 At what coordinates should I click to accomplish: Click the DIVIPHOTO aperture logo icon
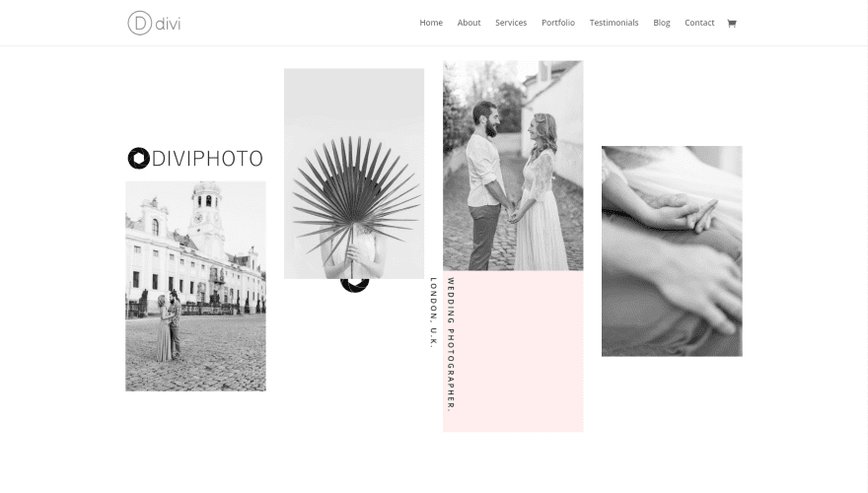[x=138, y=158]
